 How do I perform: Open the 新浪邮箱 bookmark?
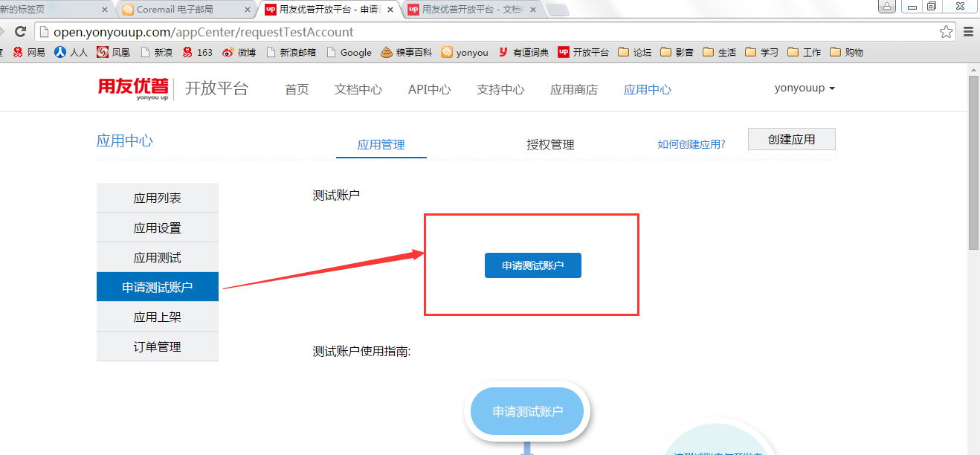291,52
